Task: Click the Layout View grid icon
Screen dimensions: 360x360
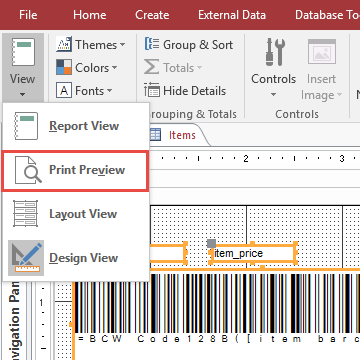Action: click(x=25, y=213)
